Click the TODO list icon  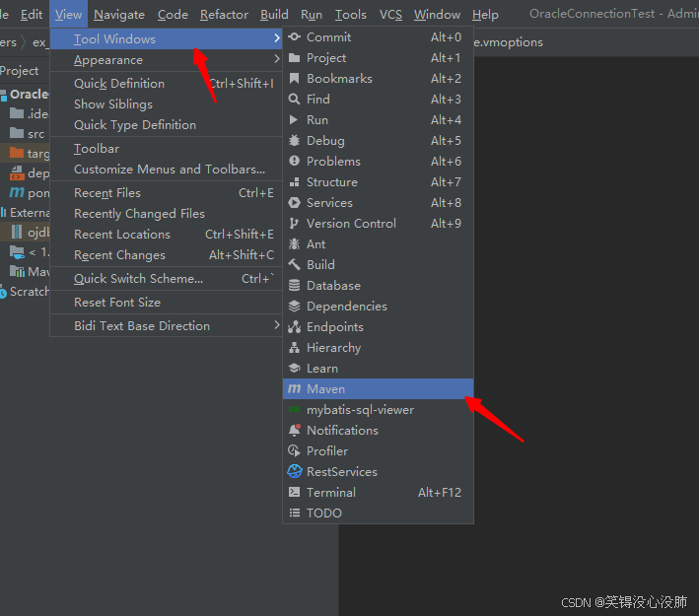[x=294, y=513]
